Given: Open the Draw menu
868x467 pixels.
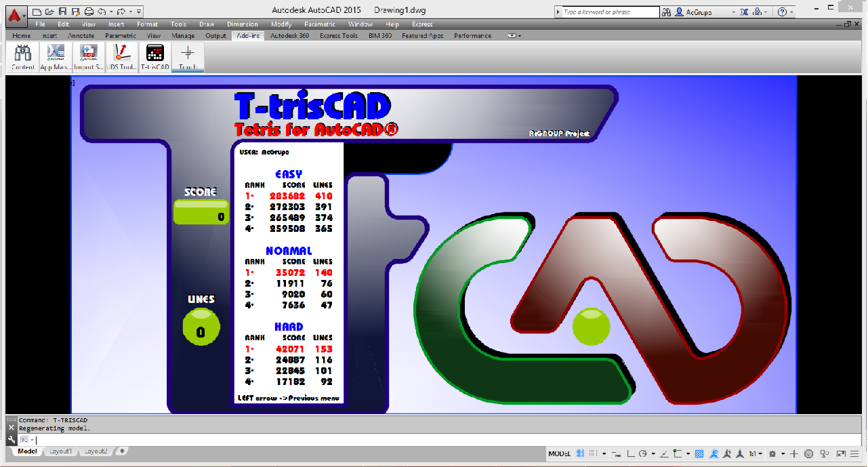Looking at the screenshot, I should [207, 24].
